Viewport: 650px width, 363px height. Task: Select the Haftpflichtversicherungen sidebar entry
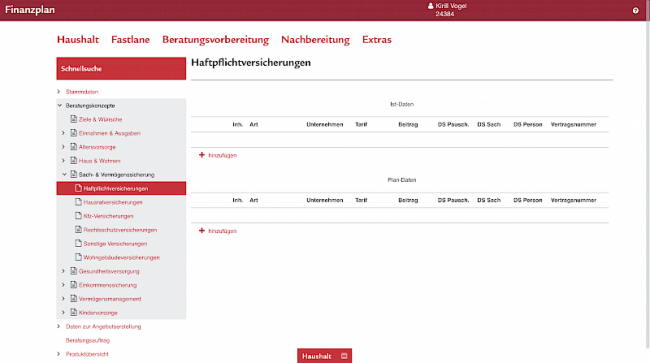point(121,188)
